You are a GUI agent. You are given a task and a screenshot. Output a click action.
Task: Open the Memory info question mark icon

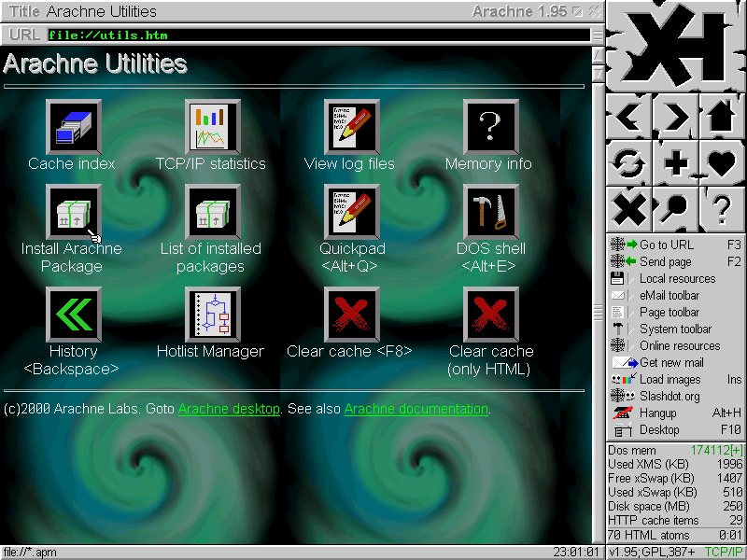pyautogui.click(x=491, y=127)
